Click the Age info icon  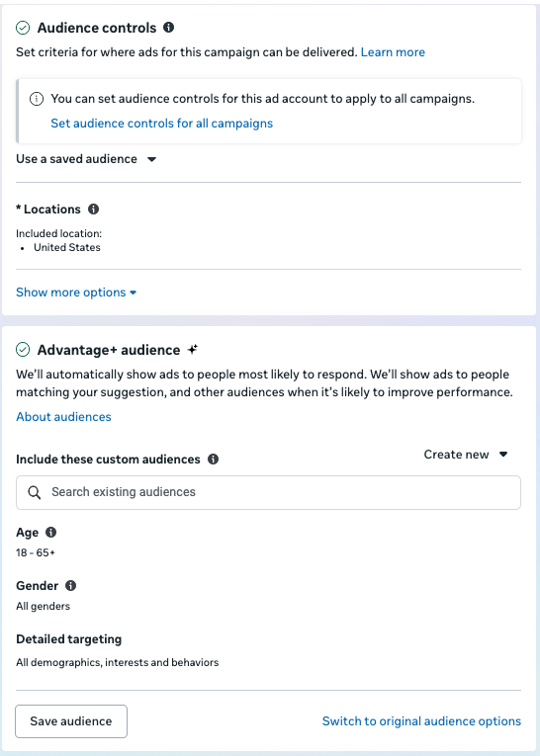[x=50, y=533]
